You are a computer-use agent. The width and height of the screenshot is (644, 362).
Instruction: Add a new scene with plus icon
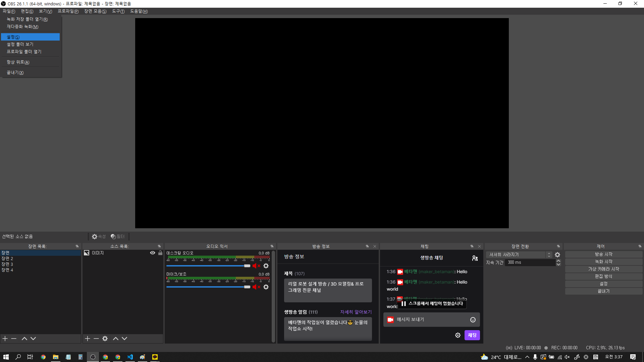pyautogui.click(x=5, y=339)
